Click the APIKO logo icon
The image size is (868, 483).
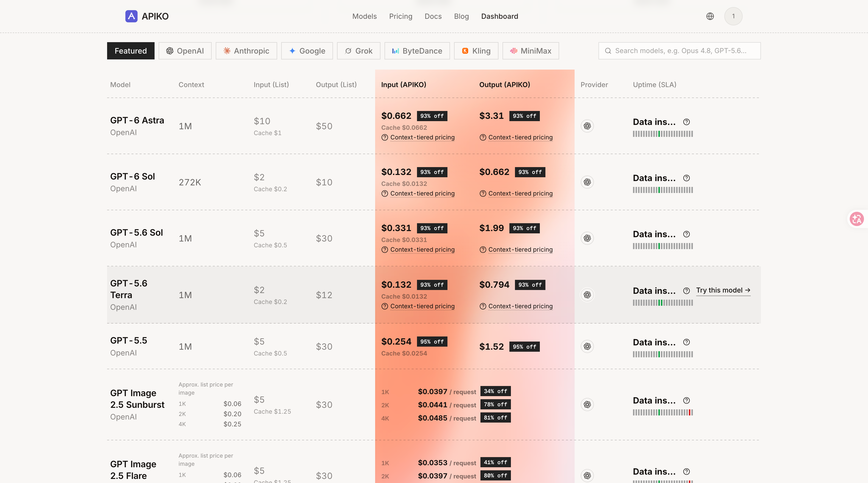(x=131, y=16)
